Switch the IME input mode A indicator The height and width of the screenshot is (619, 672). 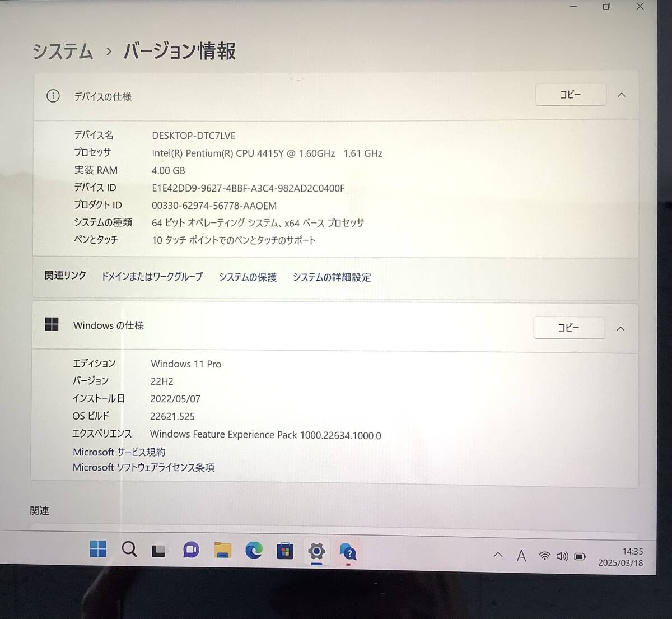(521, 556)
